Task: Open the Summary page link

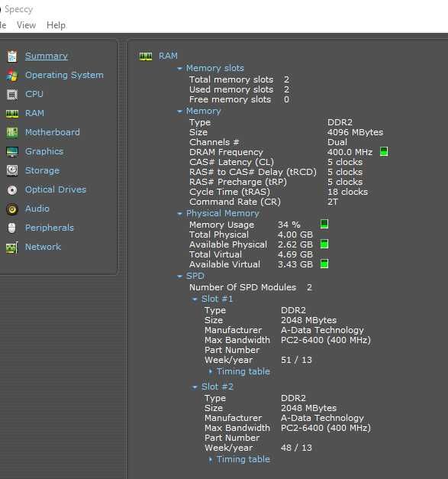Action: [46, 57]
